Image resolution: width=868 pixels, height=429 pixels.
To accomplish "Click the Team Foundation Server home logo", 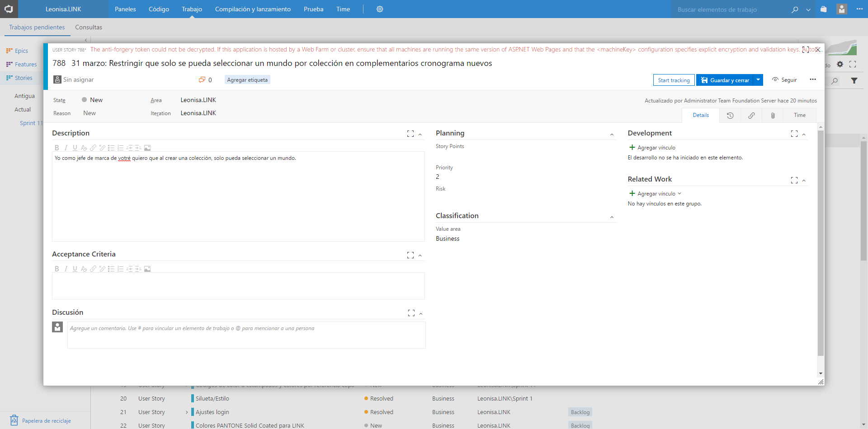I will coord(9,9).
